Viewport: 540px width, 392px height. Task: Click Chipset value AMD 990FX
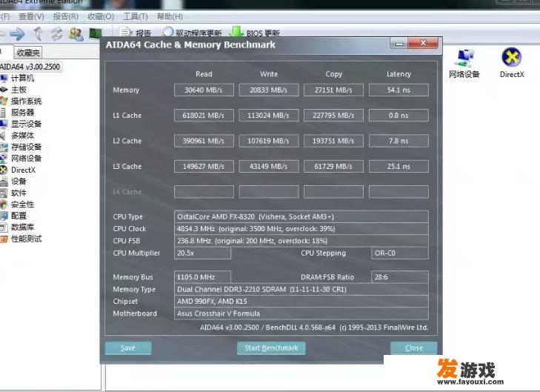(x=301, y=301)
